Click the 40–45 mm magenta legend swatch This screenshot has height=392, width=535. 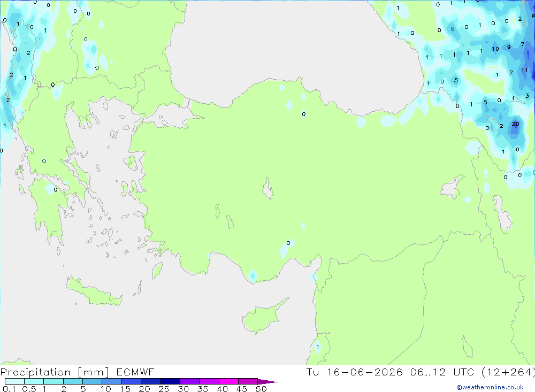[x=228, y=381]
